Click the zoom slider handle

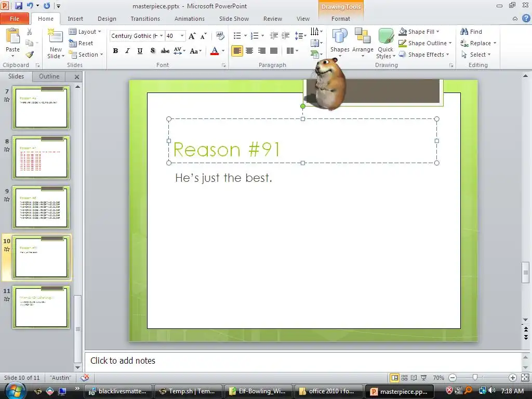pos(475,378)
